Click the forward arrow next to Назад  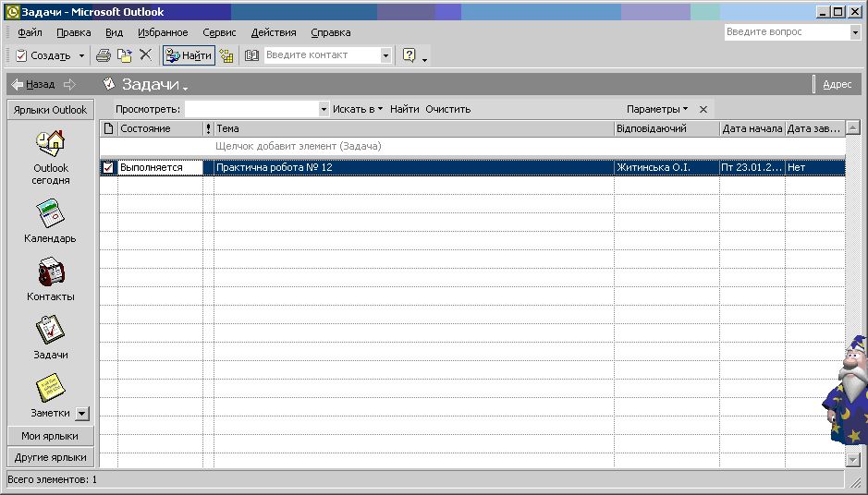(69, 84)
